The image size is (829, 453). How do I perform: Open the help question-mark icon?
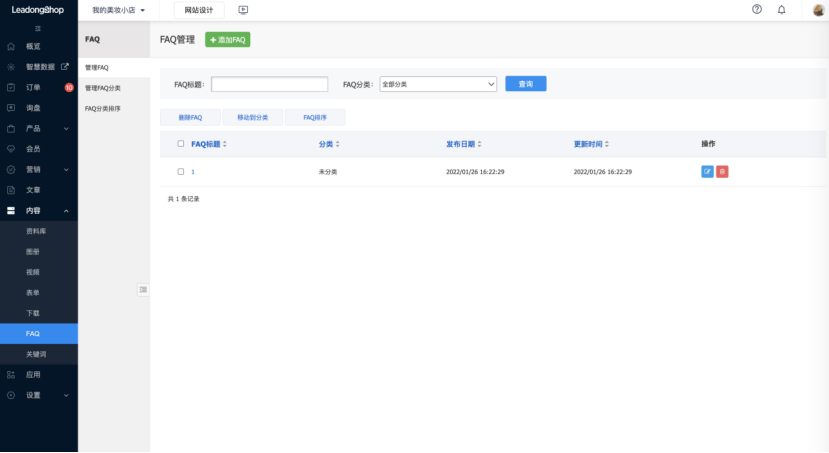(757, 10)
